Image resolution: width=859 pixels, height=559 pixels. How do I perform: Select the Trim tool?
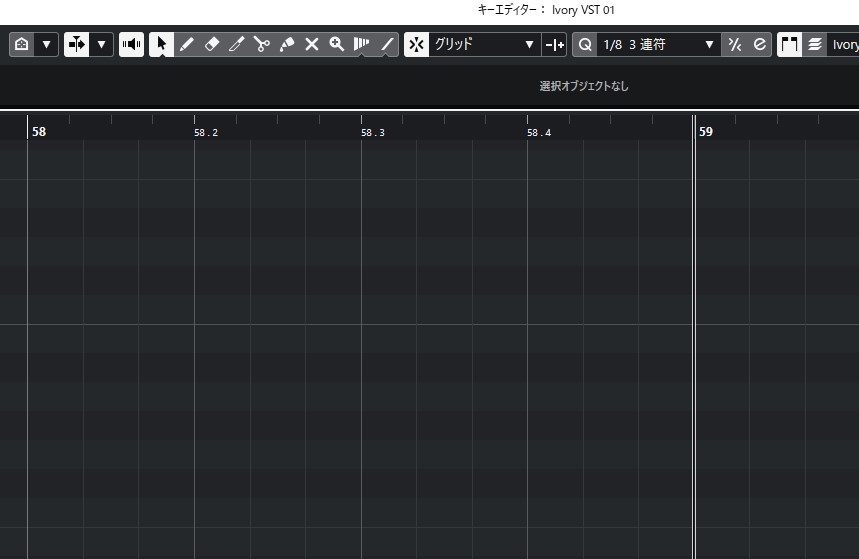(x=237, y=45)
